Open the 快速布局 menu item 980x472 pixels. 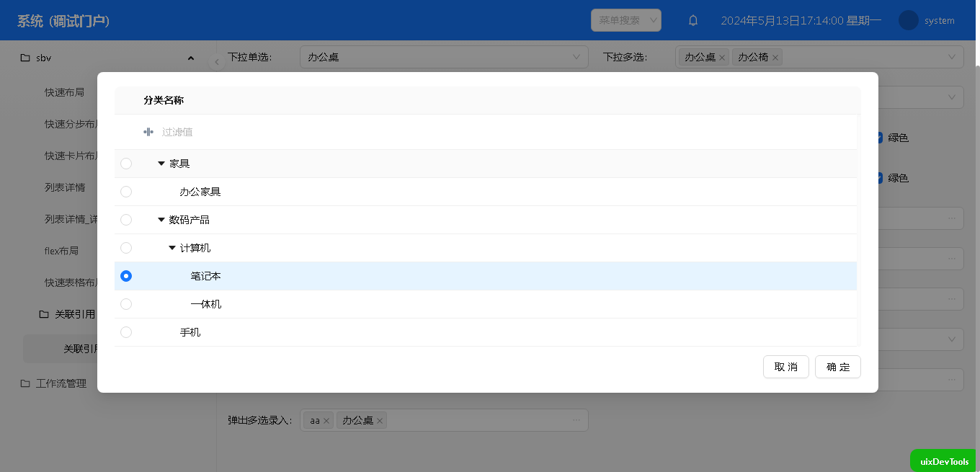pyautogui.click(x=65, y=92)
